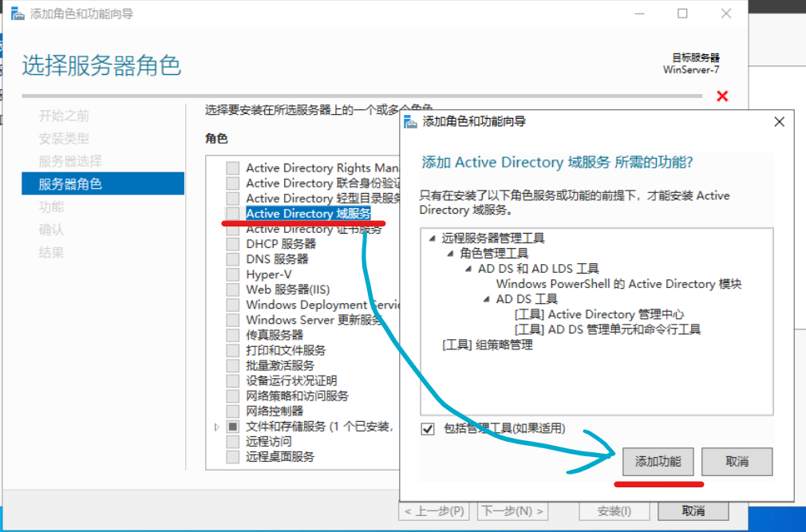Click the 安装(I) button
Screen dimensions: 806x532
tap(614, 511)
